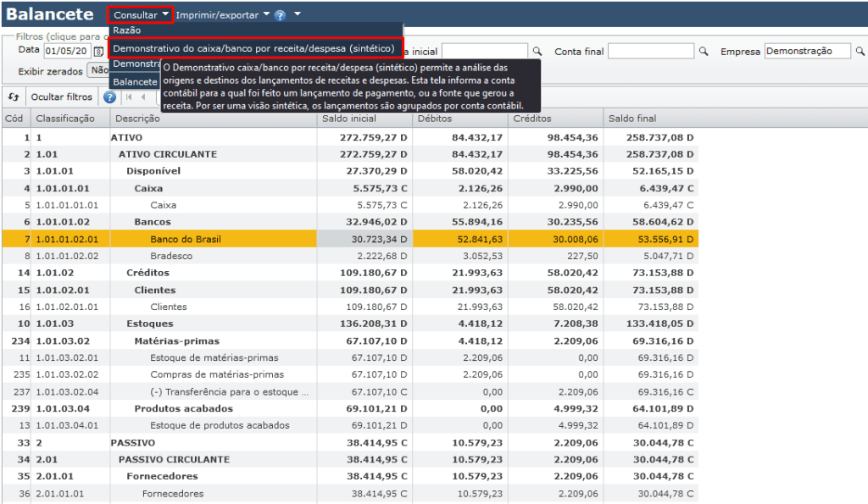Select the highlighted Banco do Brasil row
This screenshot has width=868, height=504.
[350, 239]
